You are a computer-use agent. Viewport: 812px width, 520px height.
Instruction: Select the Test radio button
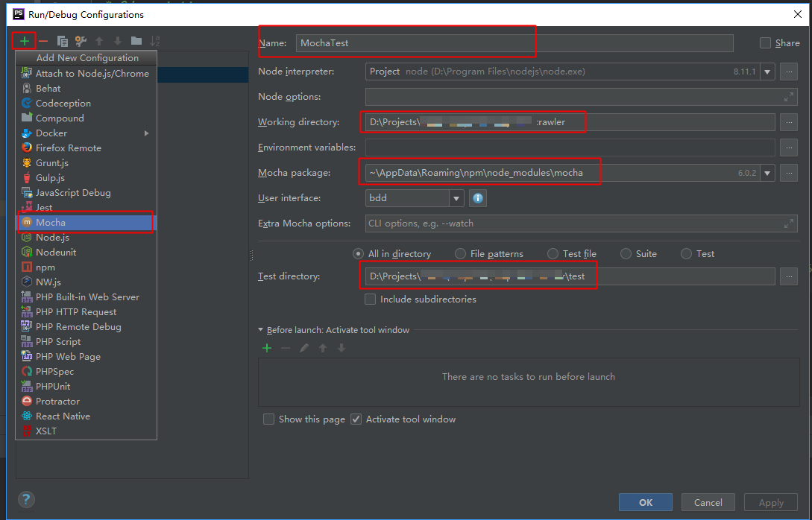point(686,253)
